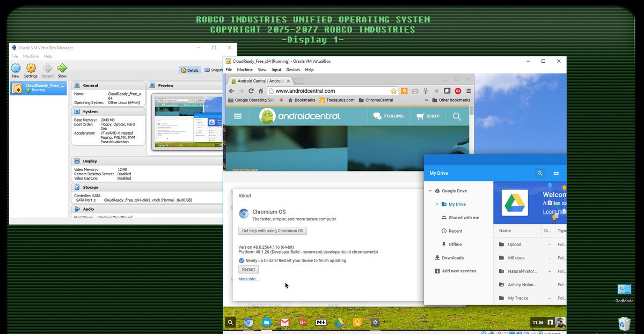
Task: Click the red circular extension icon
Action: point(458,91)
